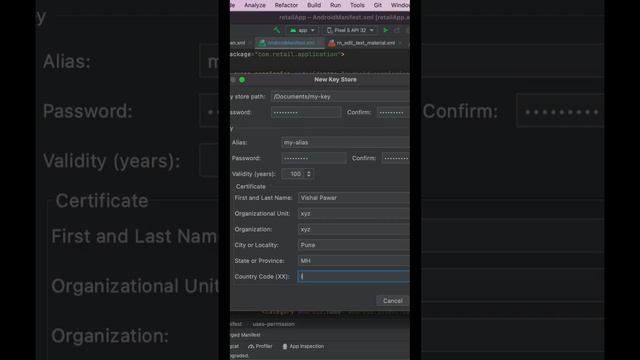Open the Profiler tool window
Viewport: 640px width, 360px height.
(x=260, y=346)
